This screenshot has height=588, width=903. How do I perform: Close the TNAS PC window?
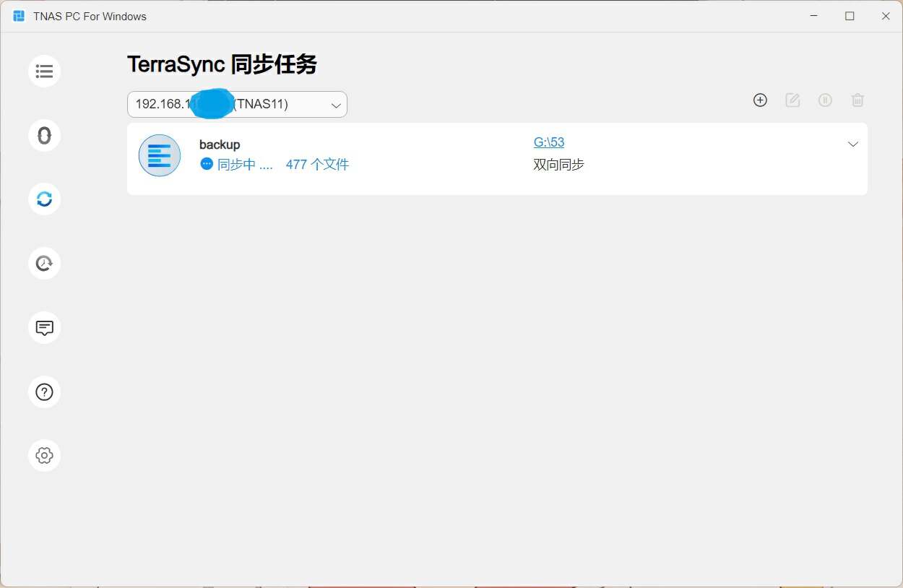886,16
